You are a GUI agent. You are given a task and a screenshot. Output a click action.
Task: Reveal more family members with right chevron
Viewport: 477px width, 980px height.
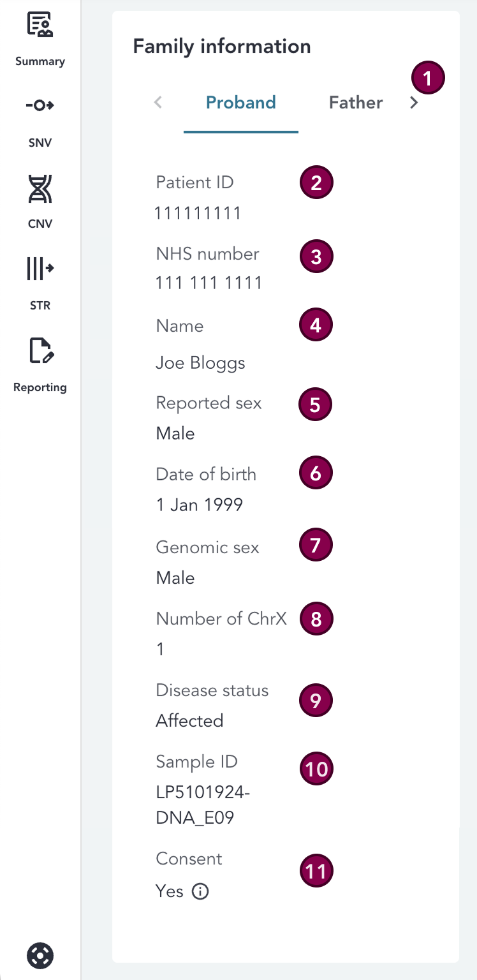click(x=414, y=102)
